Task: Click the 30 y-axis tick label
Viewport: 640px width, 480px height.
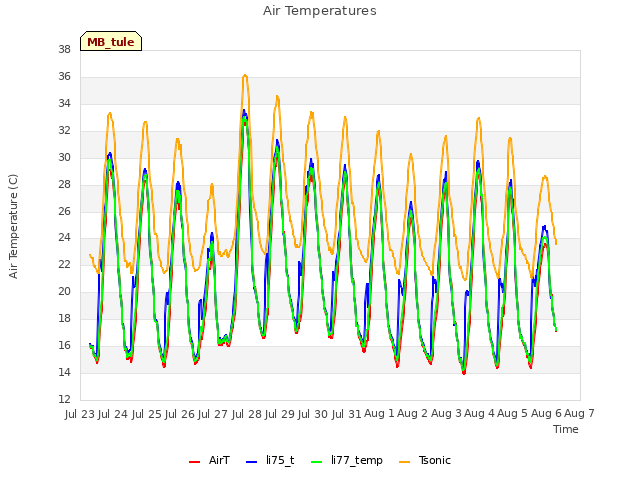Action: [x=64, y=158]
